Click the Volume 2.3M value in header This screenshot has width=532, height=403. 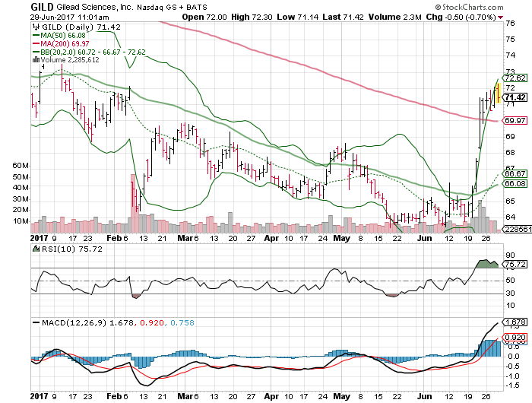click(x=395, y=17)
